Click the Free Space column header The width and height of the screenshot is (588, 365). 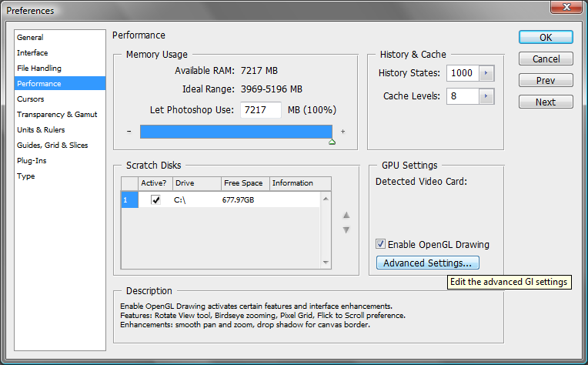(x=246, y=183)
